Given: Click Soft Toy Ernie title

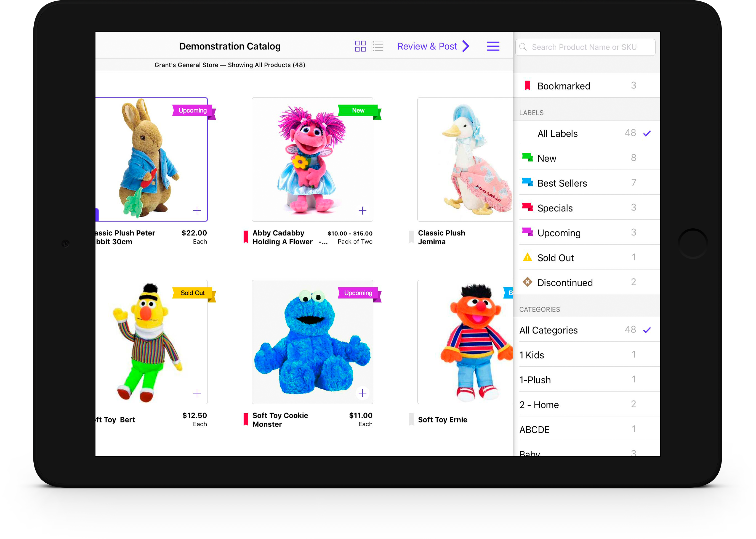Looking at the screenshot, I should point(442,420).
